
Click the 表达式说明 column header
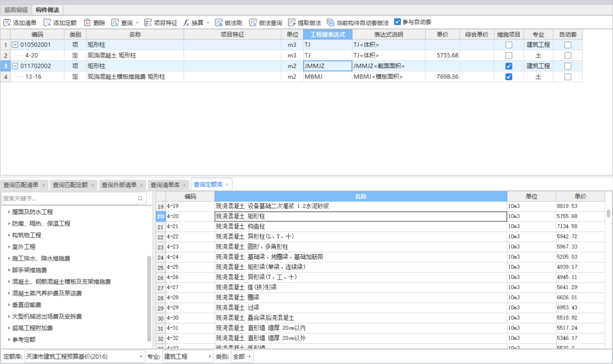388,34
